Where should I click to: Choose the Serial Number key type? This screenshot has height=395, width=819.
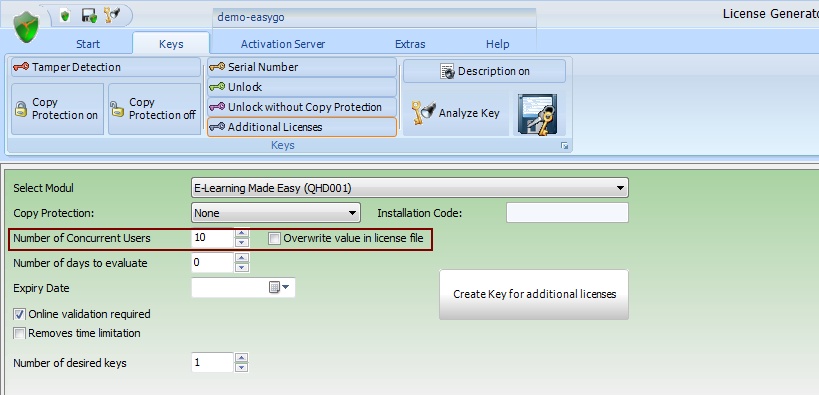(302, 67)
